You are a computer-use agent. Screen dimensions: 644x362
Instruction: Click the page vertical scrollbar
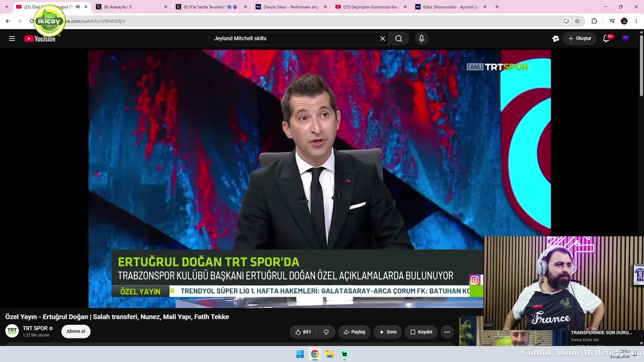641,65
